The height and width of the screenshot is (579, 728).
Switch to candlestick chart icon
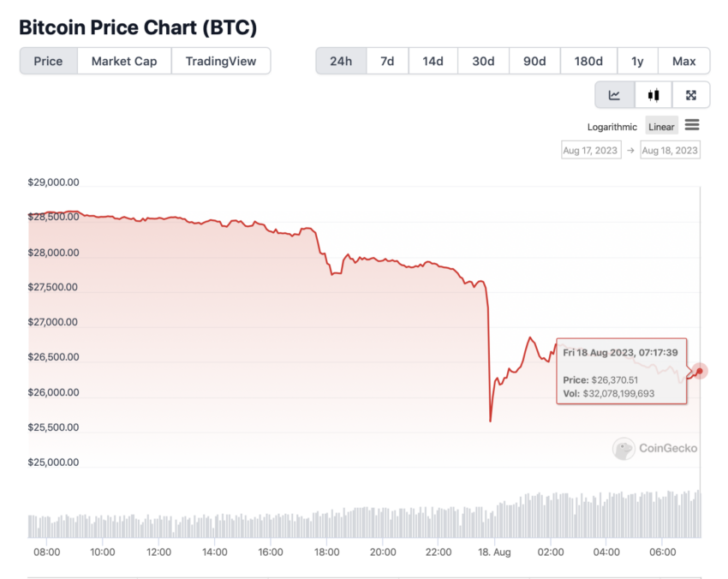click(x=653, y=95)
